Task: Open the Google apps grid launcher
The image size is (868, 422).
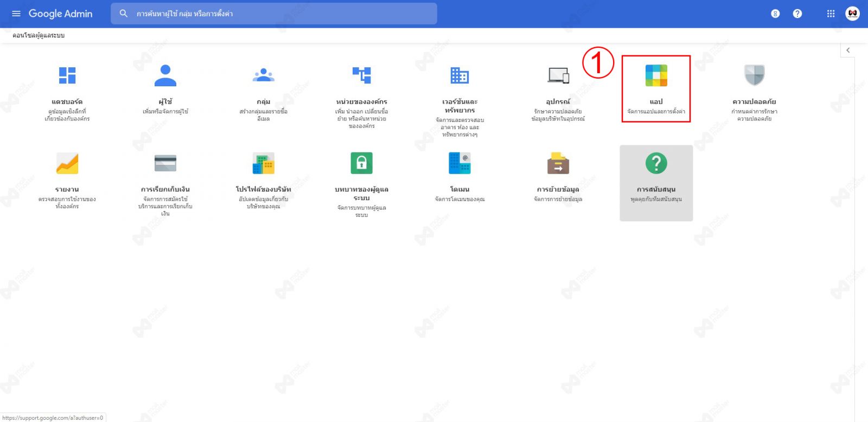Action: pyautogui.click(x=831, y=14)
